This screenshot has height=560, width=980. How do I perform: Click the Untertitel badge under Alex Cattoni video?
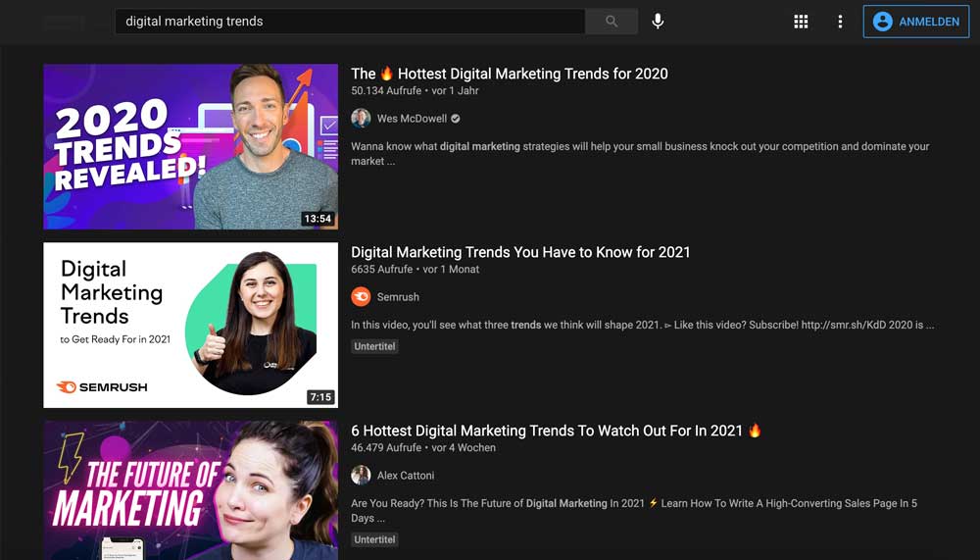tap(374, 539)
